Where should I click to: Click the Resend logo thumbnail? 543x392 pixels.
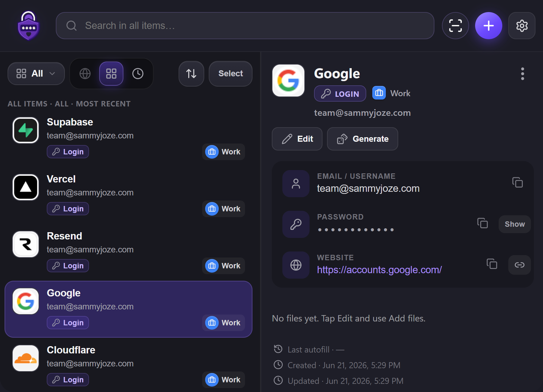[x=26, y=244]
